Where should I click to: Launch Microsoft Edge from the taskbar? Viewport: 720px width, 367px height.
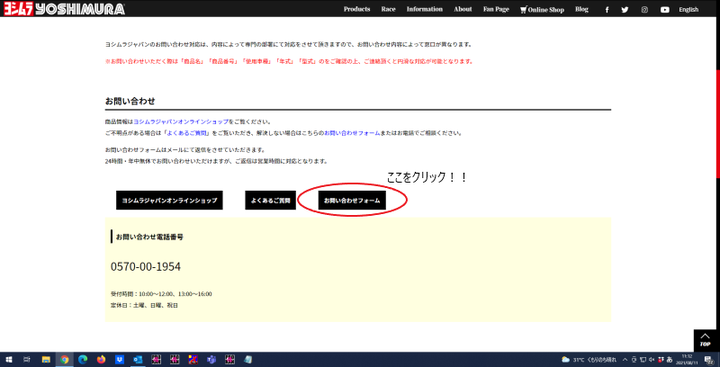(x=83, y=359)
